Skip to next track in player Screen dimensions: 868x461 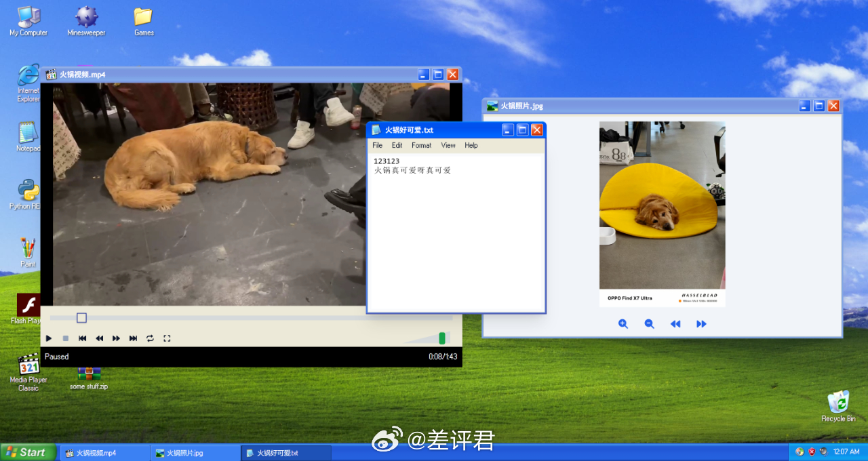point(133,338)
